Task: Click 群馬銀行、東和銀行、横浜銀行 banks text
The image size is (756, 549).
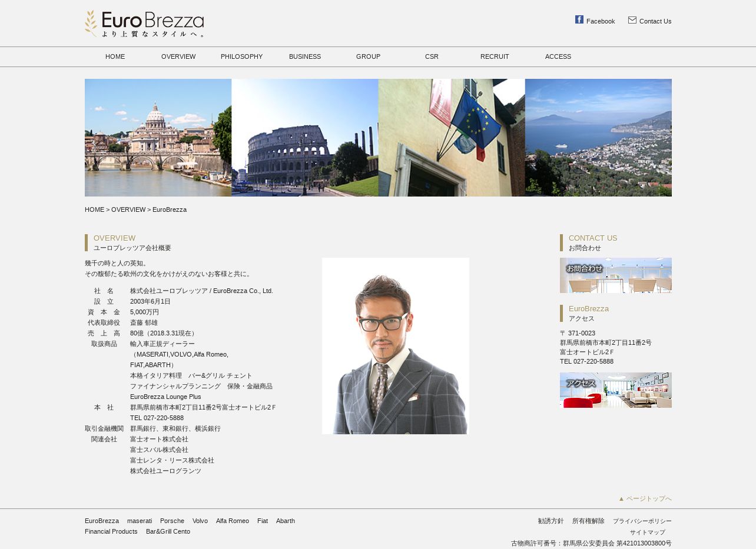Action: (x=175, y=428)
